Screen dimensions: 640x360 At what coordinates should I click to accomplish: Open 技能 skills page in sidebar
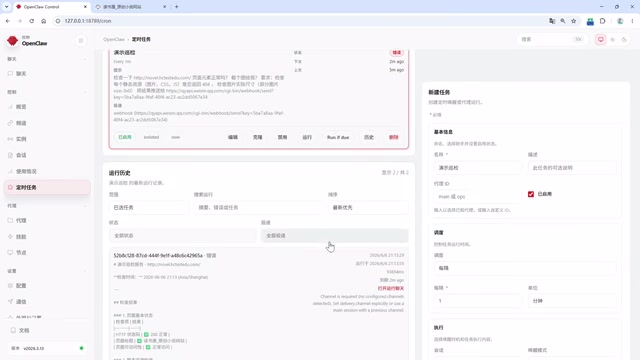(x=47, y=237)
